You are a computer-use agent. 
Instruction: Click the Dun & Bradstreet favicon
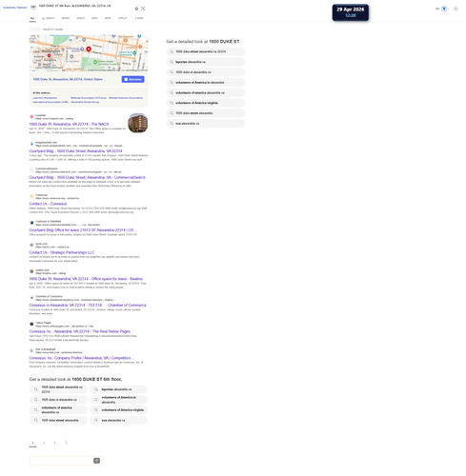pyautogui.click(x=31, y=350)
